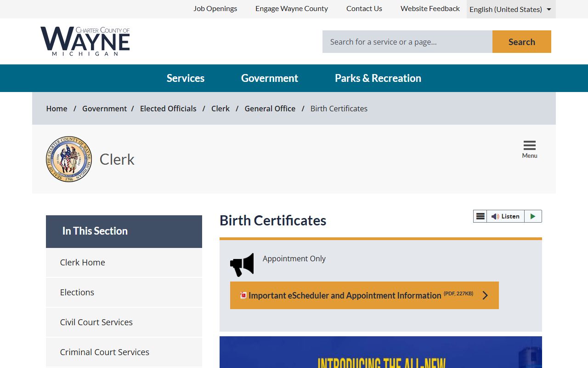Viewport: 588px width, 368px height.
Task: Open Important eScheduler and Appointment Information
Action: point(364,295)
